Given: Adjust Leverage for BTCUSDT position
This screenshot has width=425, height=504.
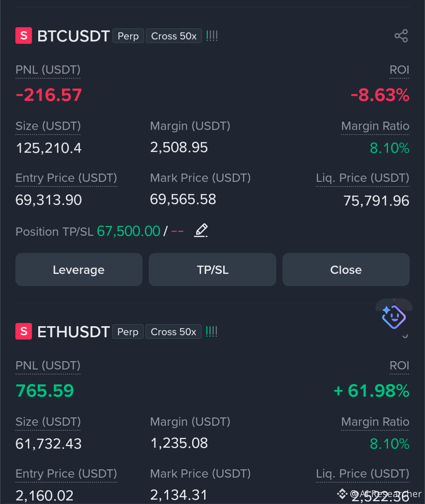Looking at the screenshot, I should [x=79, y=270].
